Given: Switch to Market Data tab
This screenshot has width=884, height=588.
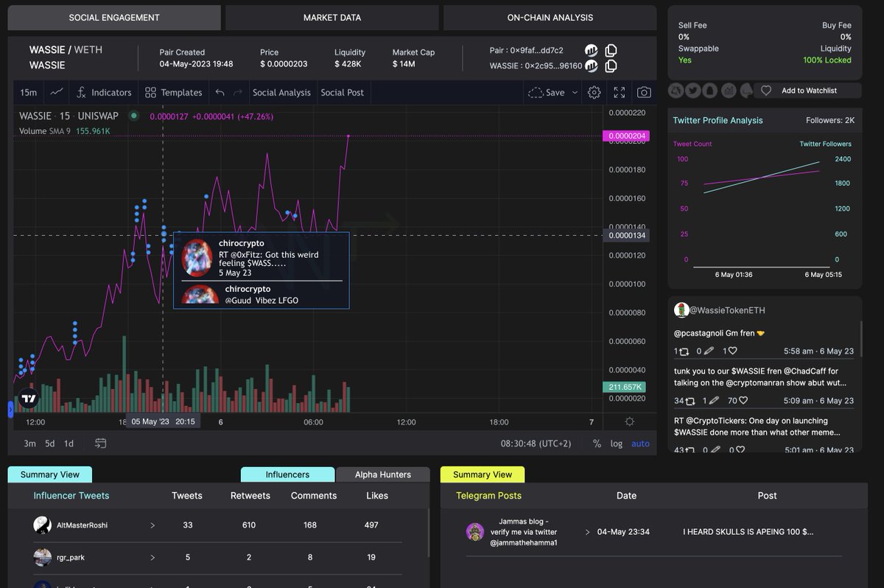Looking at the screenshot, I should tap(332, 18).
